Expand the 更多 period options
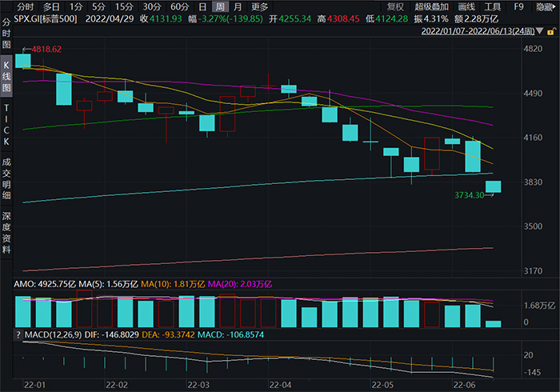 [261, 6]
